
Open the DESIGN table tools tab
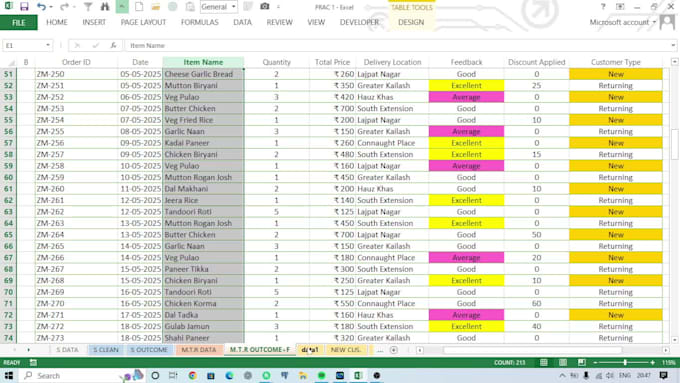click(x=411, y=22)
